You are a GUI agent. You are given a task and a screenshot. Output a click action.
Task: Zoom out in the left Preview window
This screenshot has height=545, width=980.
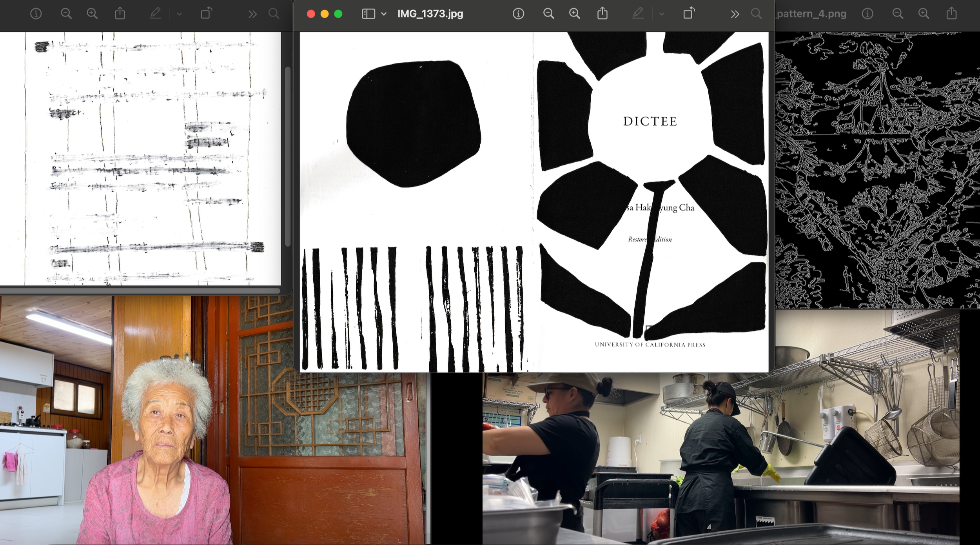tap(66, 14)
